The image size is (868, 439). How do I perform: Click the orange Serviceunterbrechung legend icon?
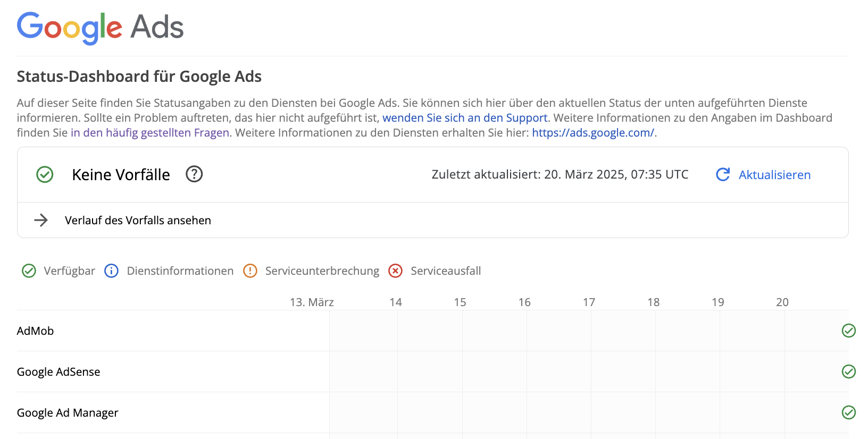coord(250,271)
